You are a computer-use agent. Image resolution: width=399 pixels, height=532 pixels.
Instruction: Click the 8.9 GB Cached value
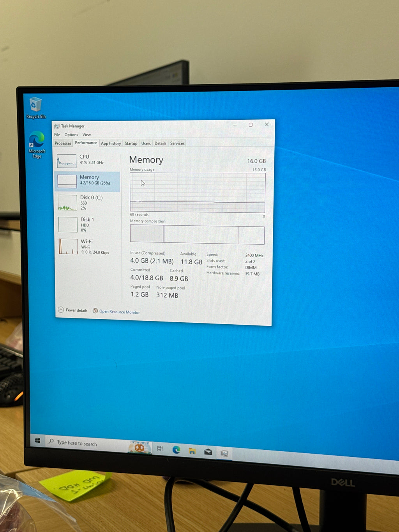pos(179,279)
